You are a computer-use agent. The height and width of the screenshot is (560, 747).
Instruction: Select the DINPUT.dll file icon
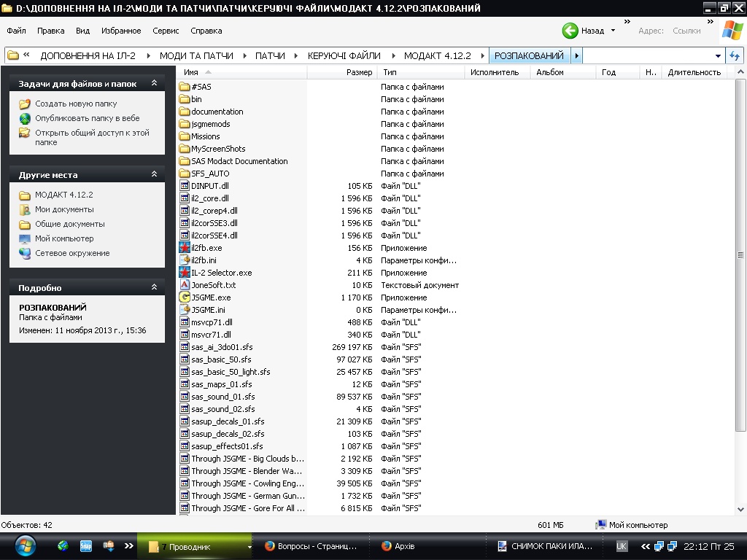coord(185,186)
